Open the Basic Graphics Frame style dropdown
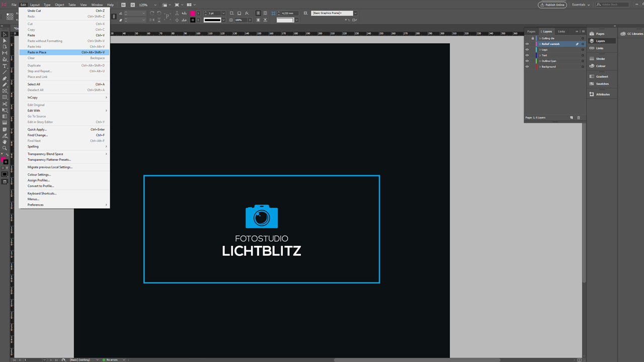Viewport: 644px width, 362px height. click(x=355, y=13)
